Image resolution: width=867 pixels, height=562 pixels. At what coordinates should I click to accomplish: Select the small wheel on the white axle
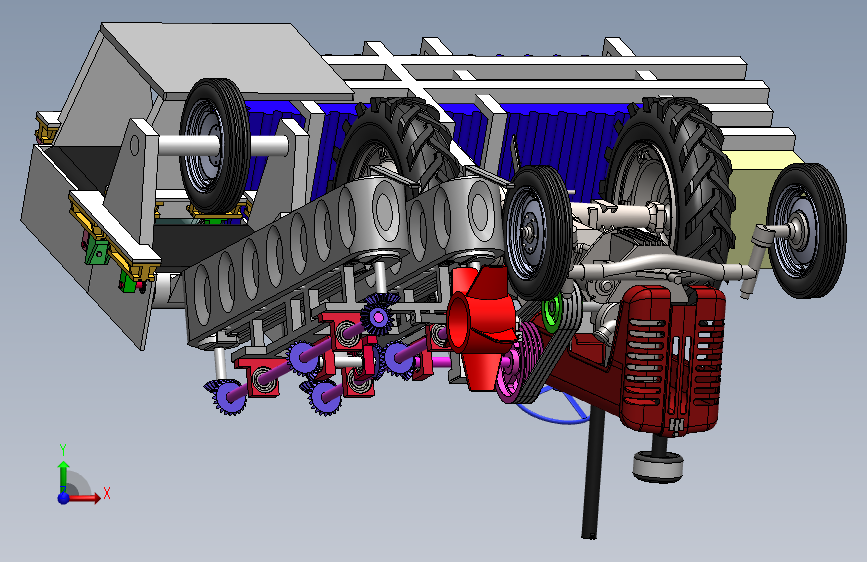point(215,145)
